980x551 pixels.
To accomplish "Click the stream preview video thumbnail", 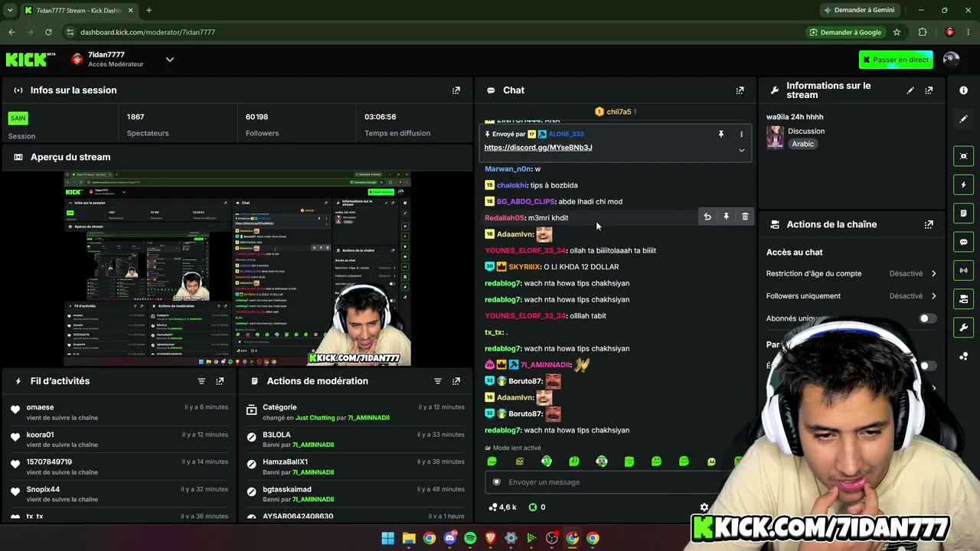I will point(237,269).
